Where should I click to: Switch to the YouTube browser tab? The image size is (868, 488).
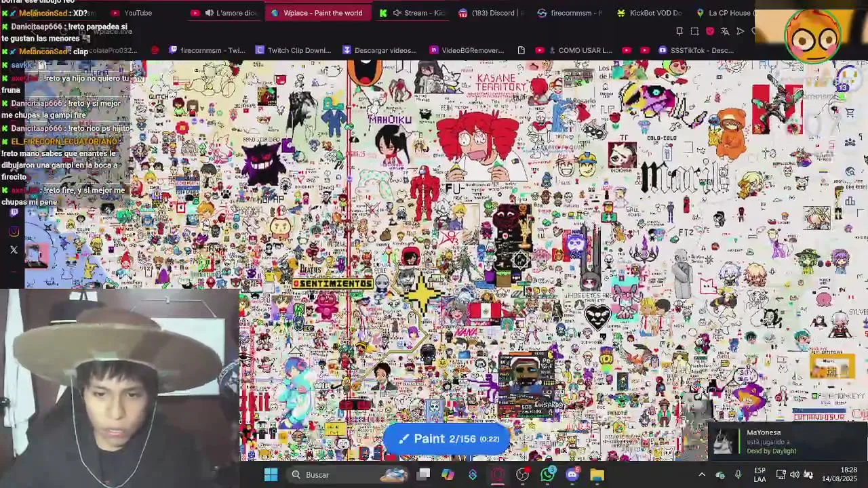coord(139,13)
